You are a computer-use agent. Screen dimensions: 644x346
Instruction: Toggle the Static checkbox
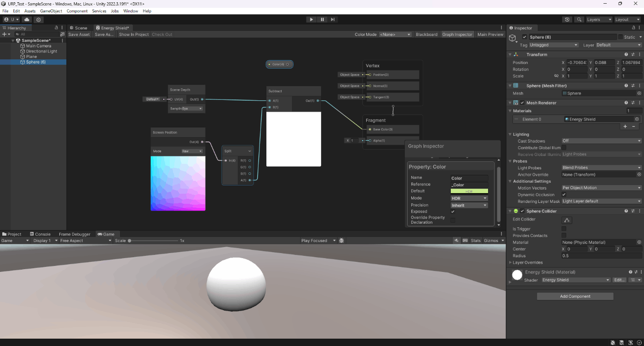[x=621, y=37]
